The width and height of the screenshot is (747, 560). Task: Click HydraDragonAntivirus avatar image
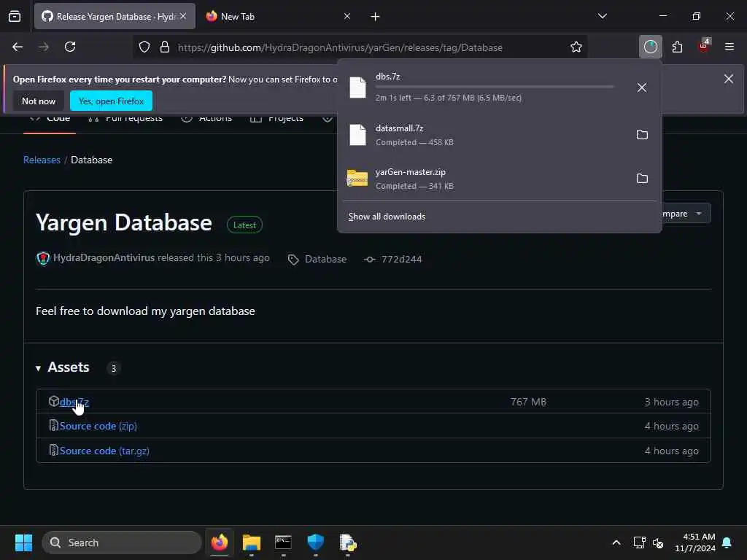43,259
